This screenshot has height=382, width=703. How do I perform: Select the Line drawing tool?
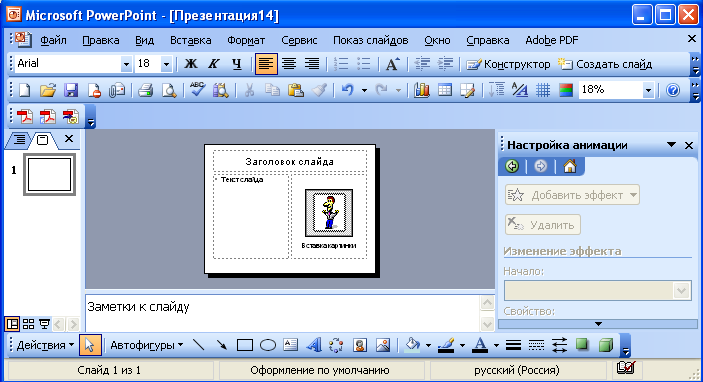click(x=198, y=345)
